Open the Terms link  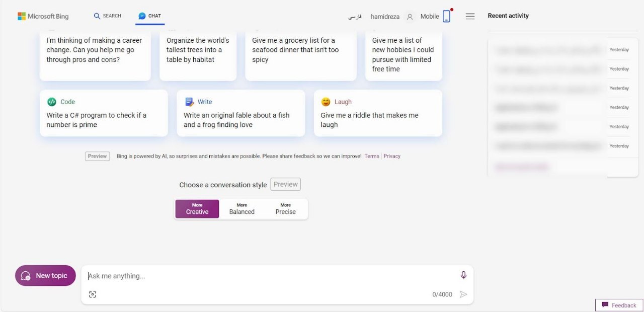[x=372, y=156]
